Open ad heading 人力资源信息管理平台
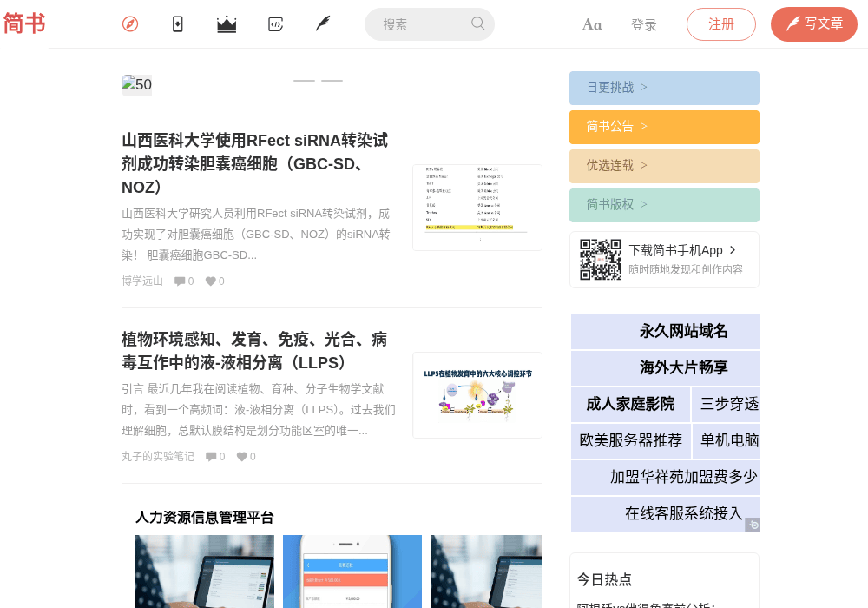This screenshot has height=608, width=868. click(205, 517)
